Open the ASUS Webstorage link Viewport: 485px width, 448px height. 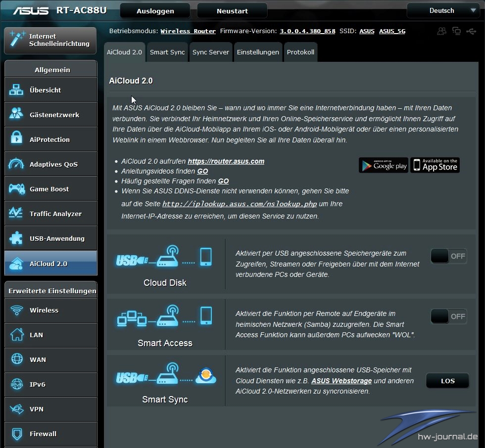point(341,381)
